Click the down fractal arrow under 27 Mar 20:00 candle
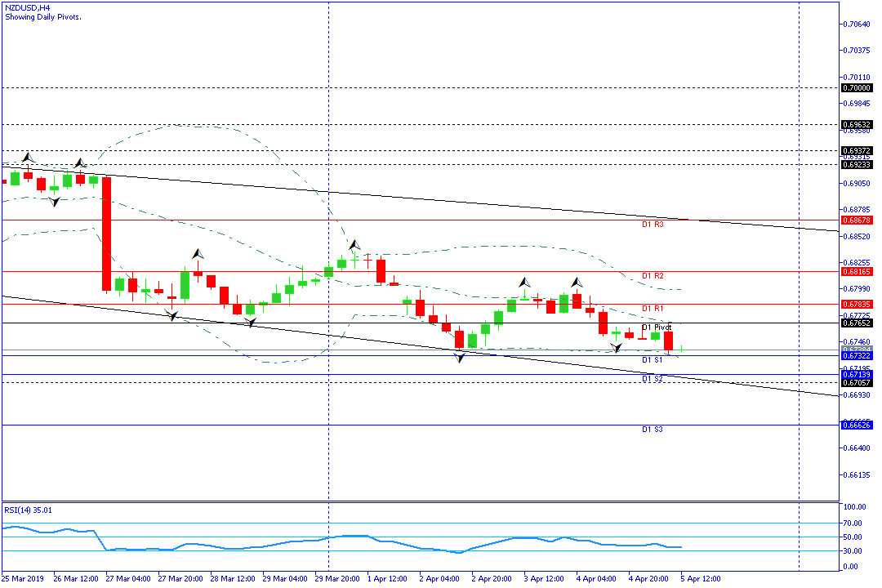Screen dimensions: 882x588 tap(172, 316)
